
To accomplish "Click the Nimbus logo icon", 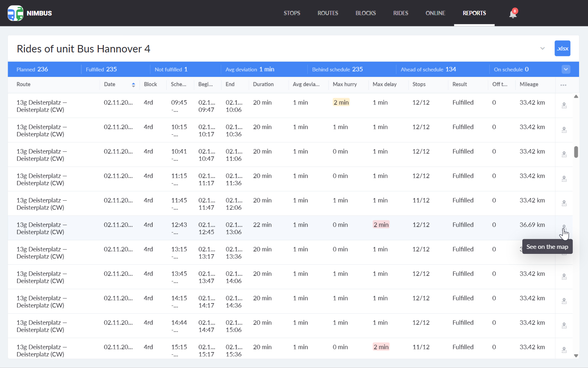I will point(16,13).
